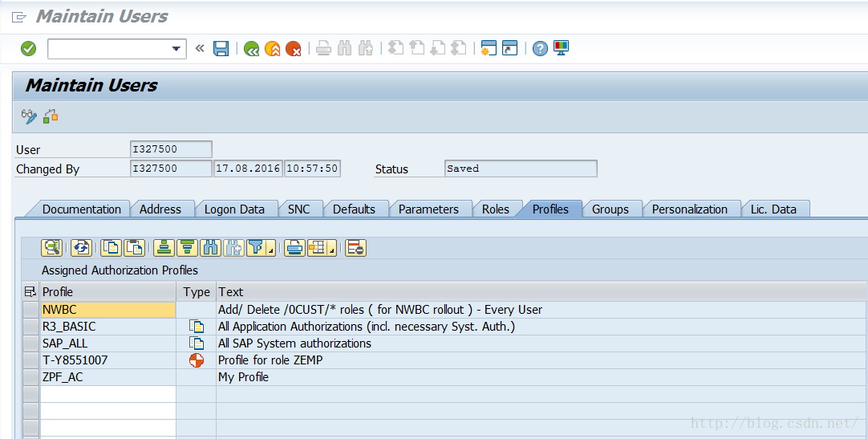Image resolution: width=868 pixels, height=439 pixels.
Task: Click the Type column header
Action: 197,292
